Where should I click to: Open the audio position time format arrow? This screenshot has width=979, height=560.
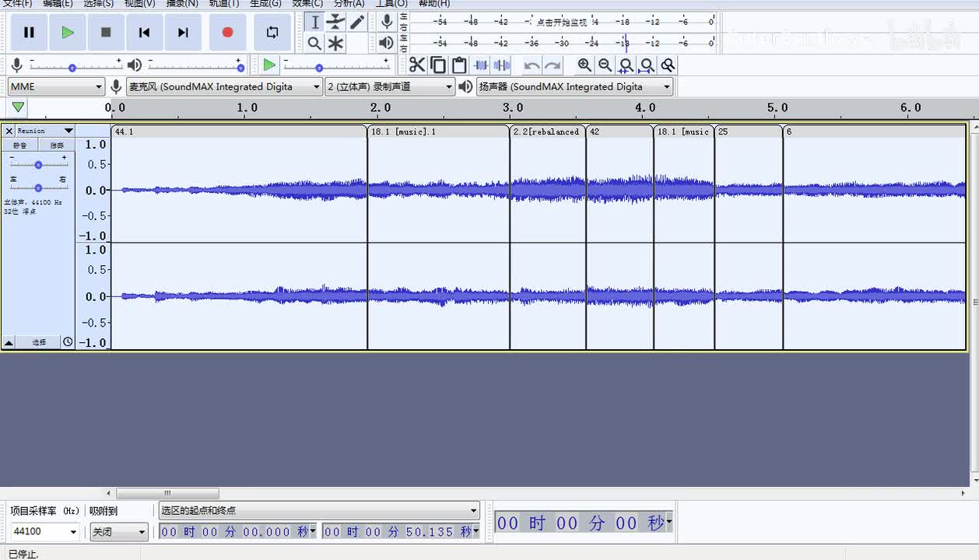(668, 523)
